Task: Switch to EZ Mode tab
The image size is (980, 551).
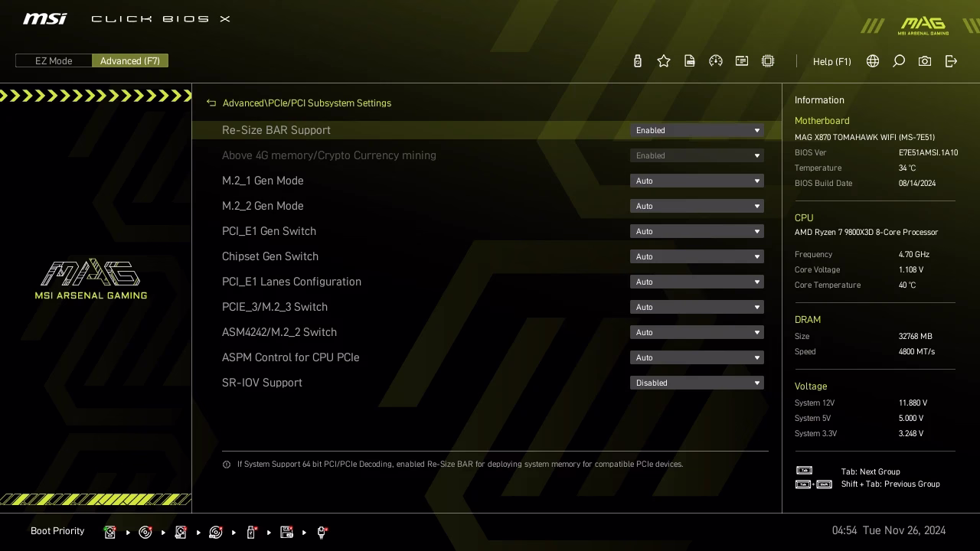Action: click(x=54, y=60)
